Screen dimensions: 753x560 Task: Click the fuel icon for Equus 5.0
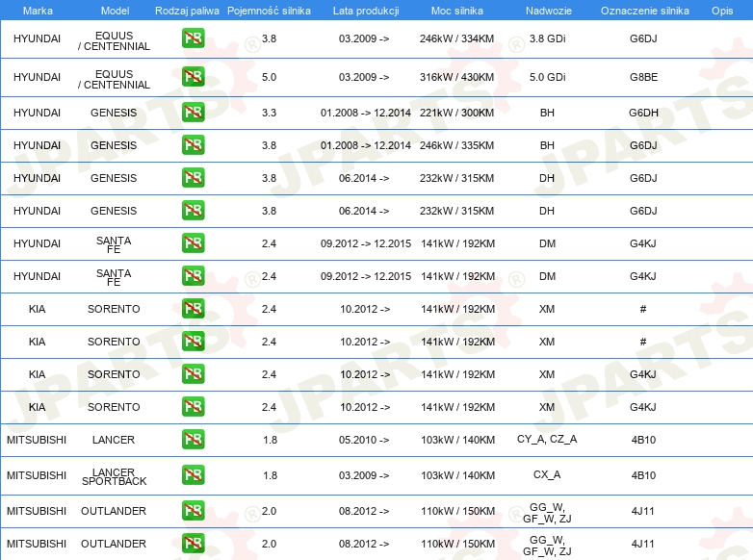point(193,77)
